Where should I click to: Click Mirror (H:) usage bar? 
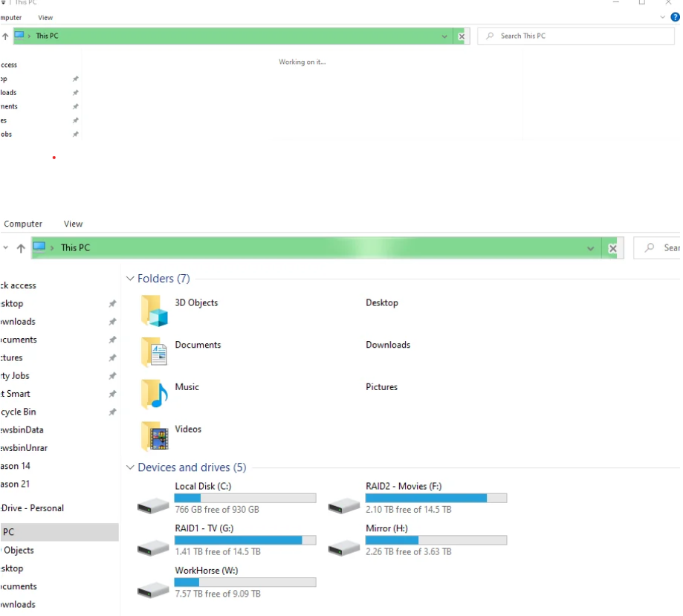[436, 540]
